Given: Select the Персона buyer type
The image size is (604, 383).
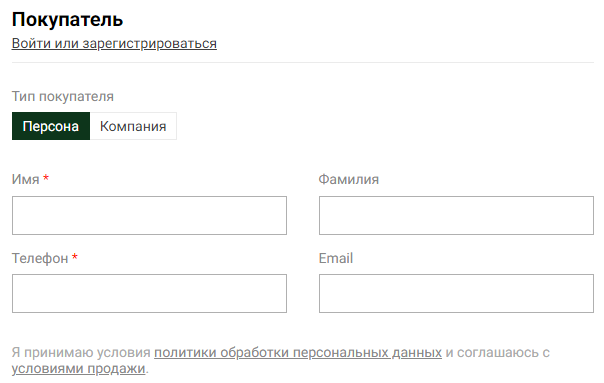Looking at the screenshot, I should coord(51,126).
